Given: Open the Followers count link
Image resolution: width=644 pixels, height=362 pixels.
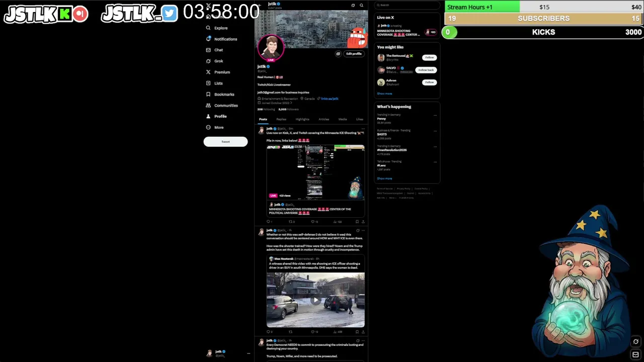Looking at the screenshot, I should (288, 109).
